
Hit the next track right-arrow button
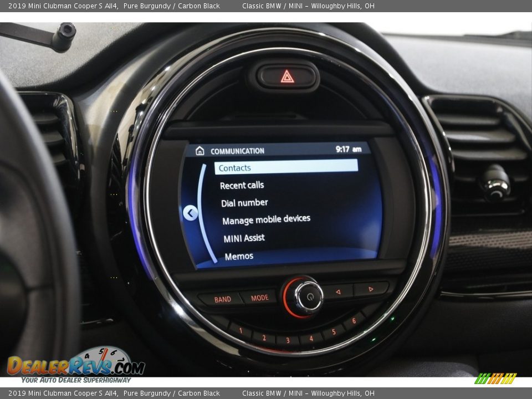(371, 289)
